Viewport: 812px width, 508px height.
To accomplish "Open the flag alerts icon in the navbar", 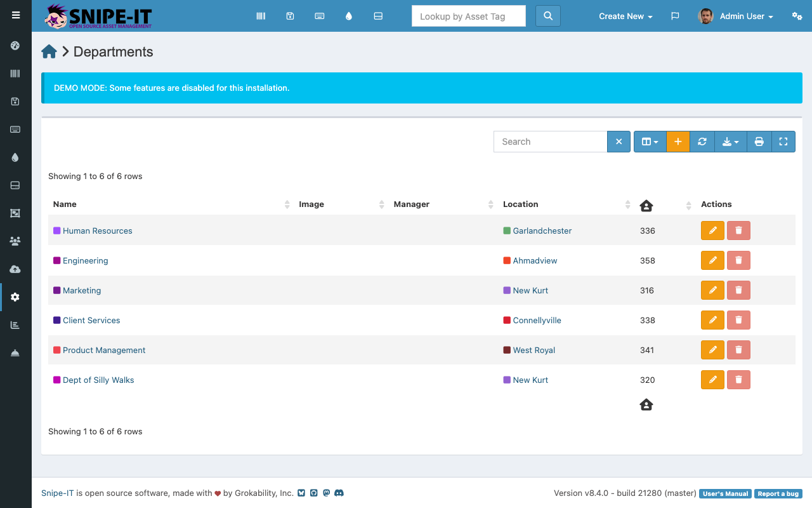I will pyautogui.click(x=675, y=16).
